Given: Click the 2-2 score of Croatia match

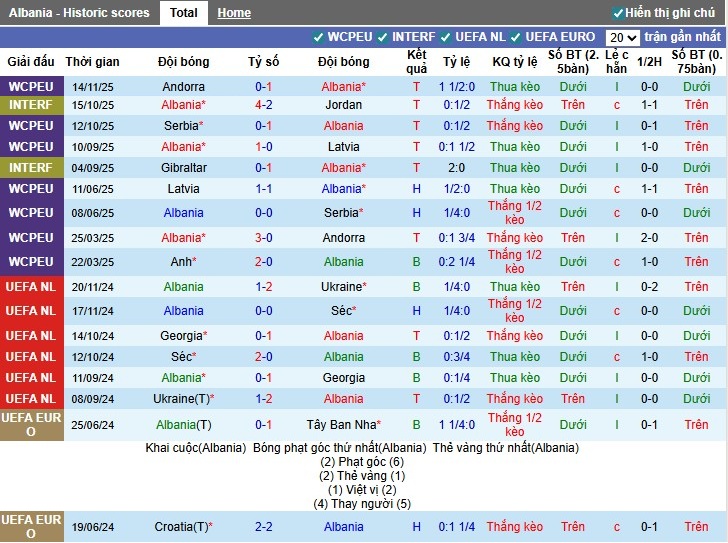Looking at the screenshot, I should [263, 527].
